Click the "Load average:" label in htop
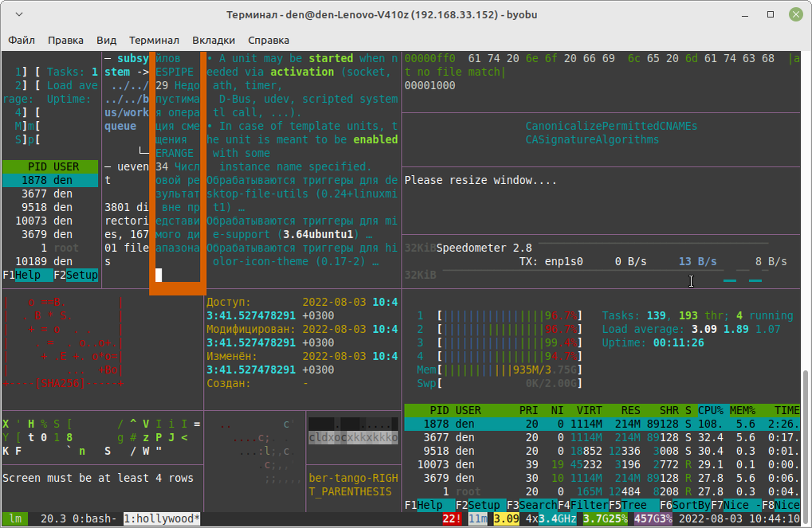The height and width of the screenshot is (528, 812). coord(643,329)
